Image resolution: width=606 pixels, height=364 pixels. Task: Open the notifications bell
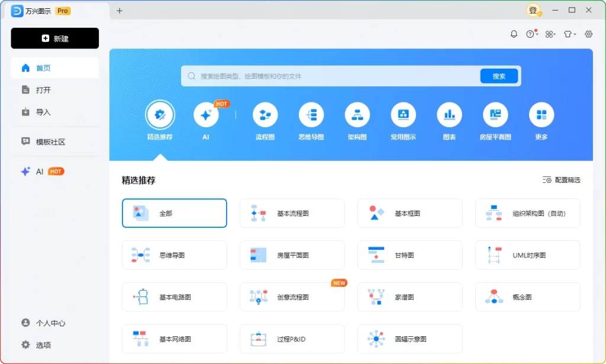(x=514, y=34)
